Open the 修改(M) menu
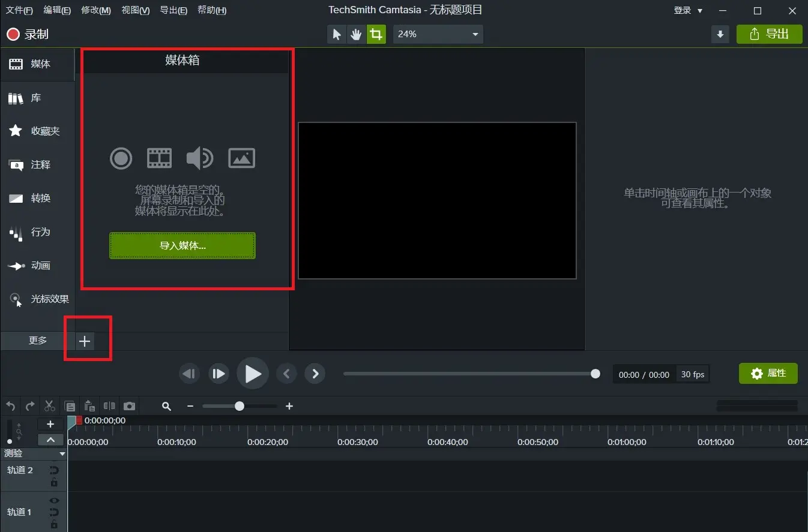The height and width of the screenshot is (532, 808). [x=96, y=10]
